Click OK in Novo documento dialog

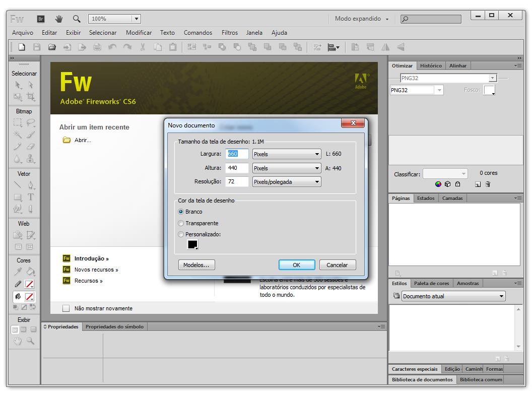click(x=297, y=265)
